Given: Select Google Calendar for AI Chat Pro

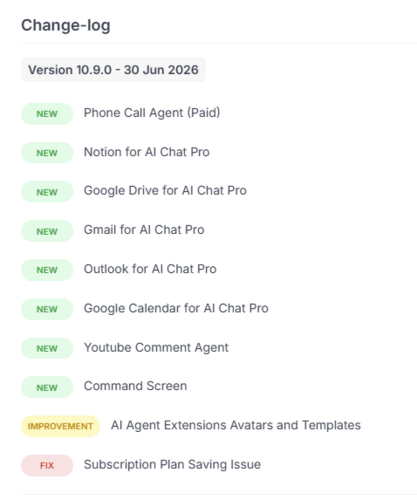Looking at the screenshot, I should tap(176, 309).
